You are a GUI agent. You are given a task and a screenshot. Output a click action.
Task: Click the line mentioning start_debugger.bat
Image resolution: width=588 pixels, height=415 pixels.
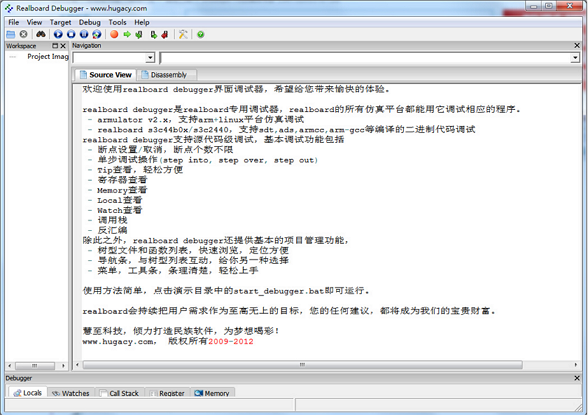[226, 291]
